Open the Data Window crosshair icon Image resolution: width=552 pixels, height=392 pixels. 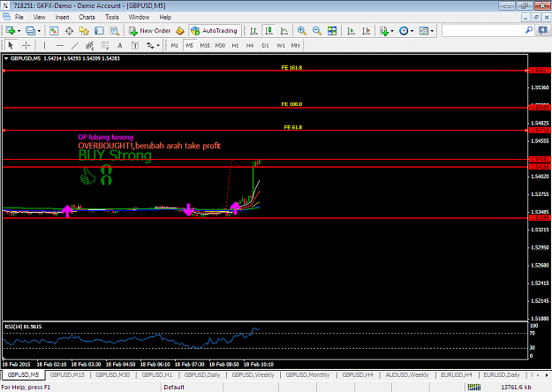tap(69, 31)
